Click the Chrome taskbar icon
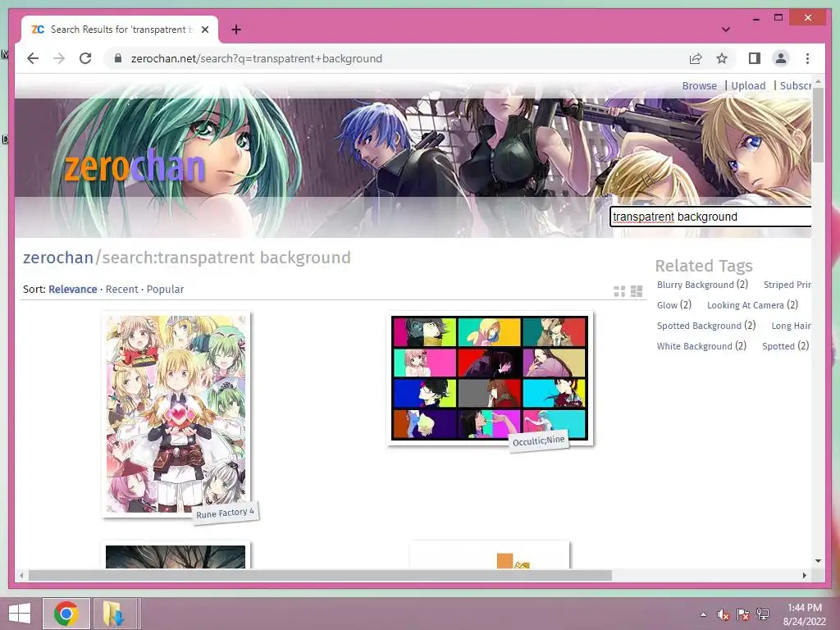 click(66, 614)
